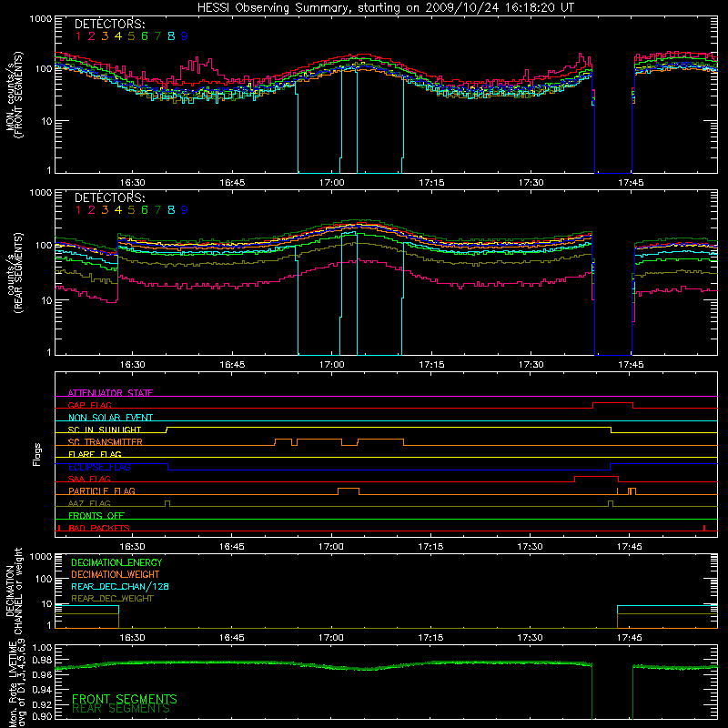Click the 17:15 tick label under rear segments plot
Image resolution: width=728 pixels, height=728 pixels.
click(431, 365)
